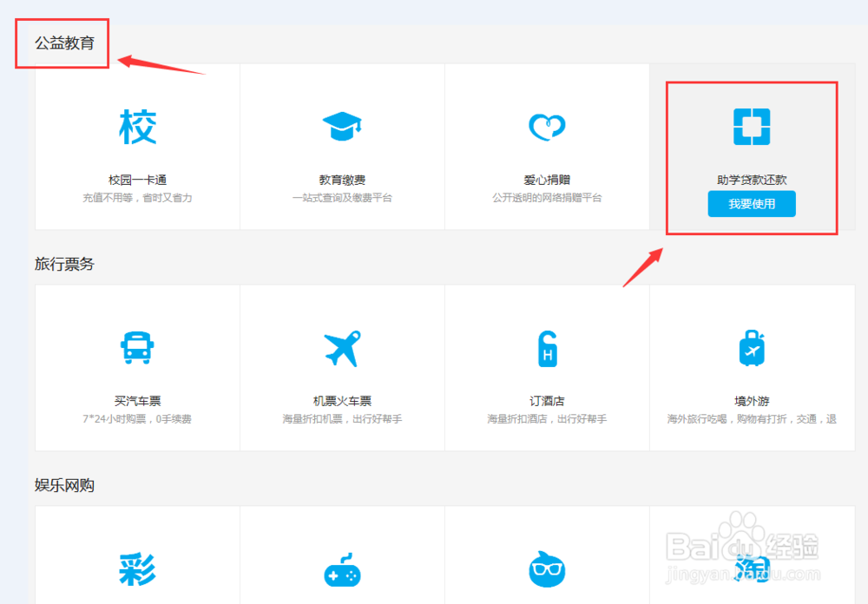The height and width of the screenshot is (604, 868).
Task: Open the 校园一卡通 campus card icon
Action: [135, 127]
